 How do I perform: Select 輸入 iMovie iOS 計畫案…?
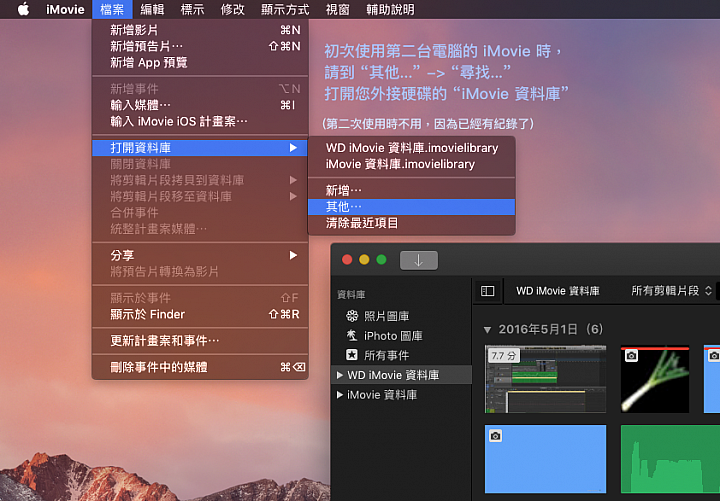coord(200,121)
